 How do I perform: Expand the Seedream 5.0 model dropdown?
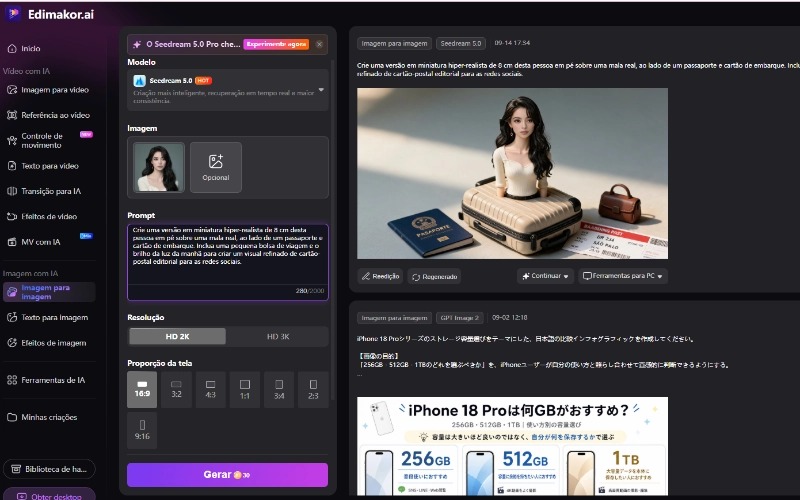coord(228,90)
